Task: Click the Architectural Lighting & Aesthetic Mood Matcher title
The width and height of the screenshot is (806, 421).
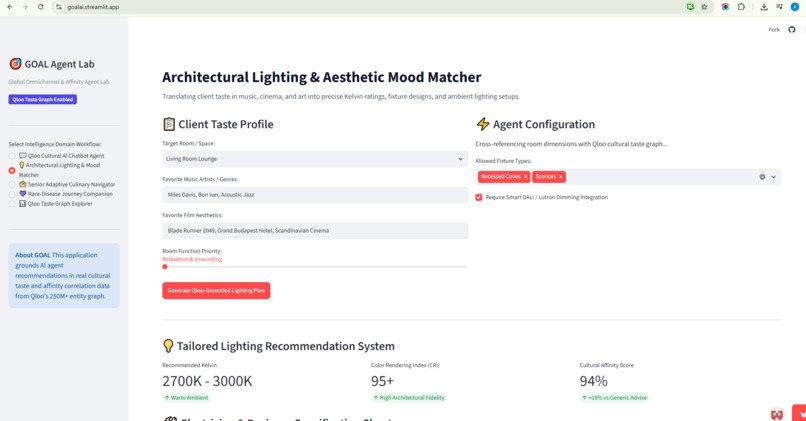Action: click(x=322, y=77)
